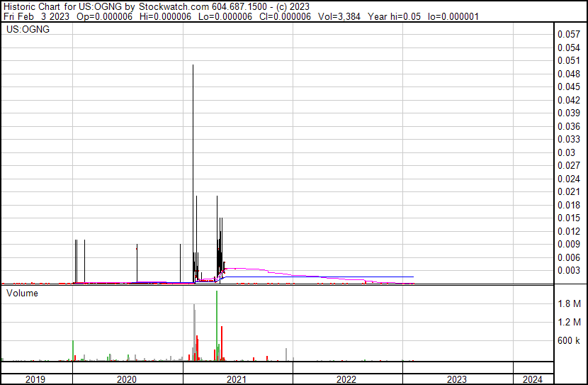Select the 2022 year label
This screenshot has width=588, height=385.
tap(346, 379)
